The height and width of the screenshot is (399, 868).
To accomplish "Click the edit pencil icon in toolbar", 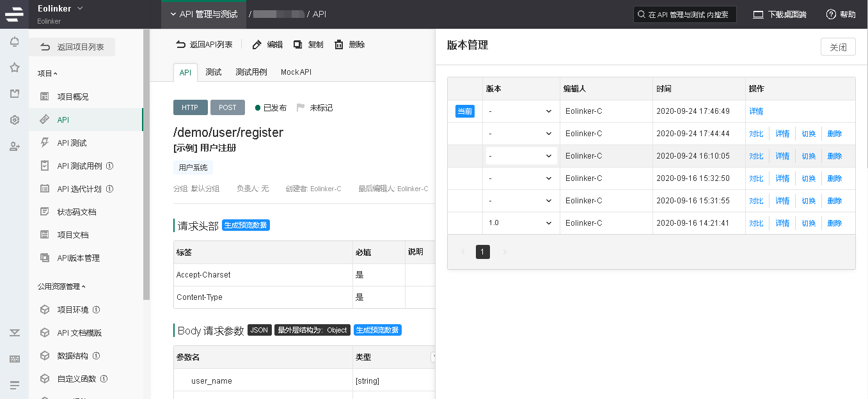I will 257,45.
